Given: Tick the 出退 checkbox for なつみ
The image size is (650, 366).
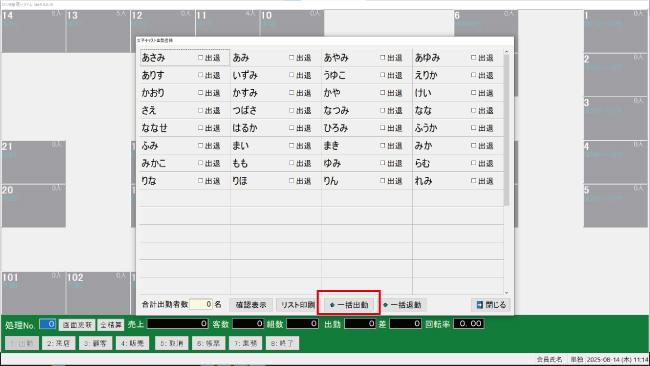Looking at the screenshot, I should point(383,110).
